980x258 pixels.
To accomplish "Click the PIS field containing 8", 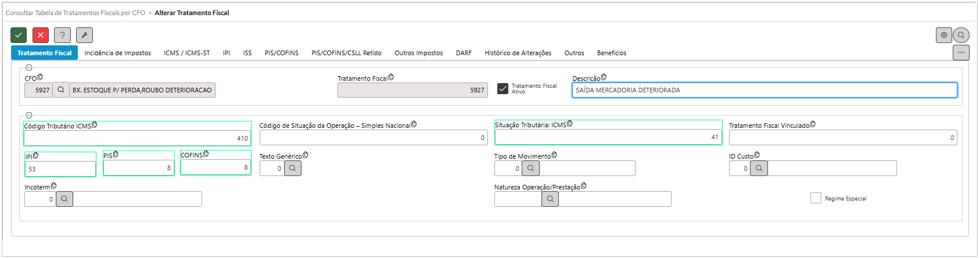I will pyautogui.click(x=139, y=168).
